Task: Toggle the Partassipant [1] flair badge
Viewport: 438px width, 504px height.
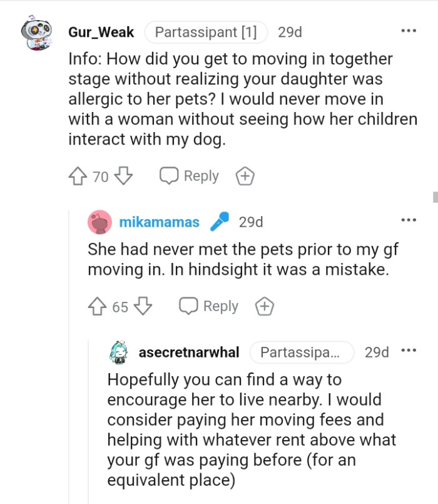Action: (206, 32)
